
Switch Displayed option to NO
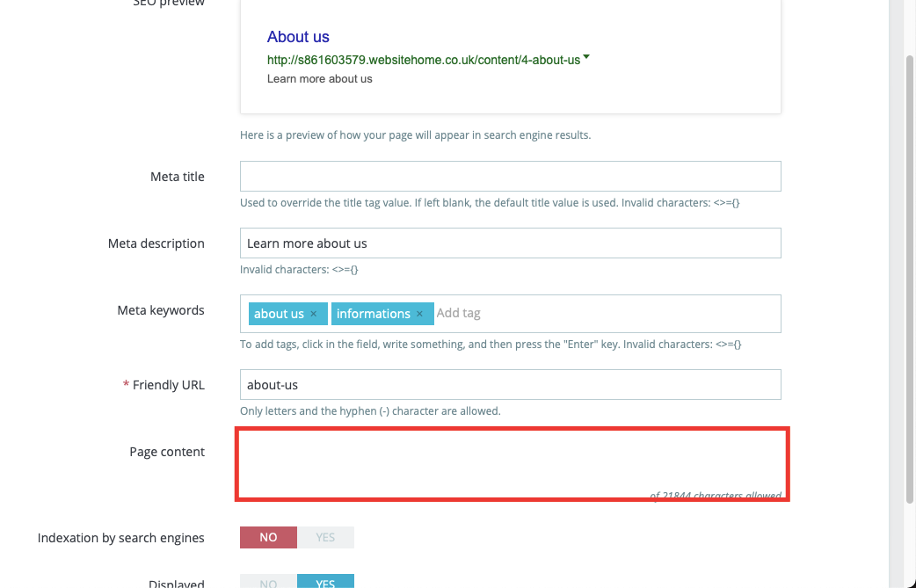[x=268, y=582]
